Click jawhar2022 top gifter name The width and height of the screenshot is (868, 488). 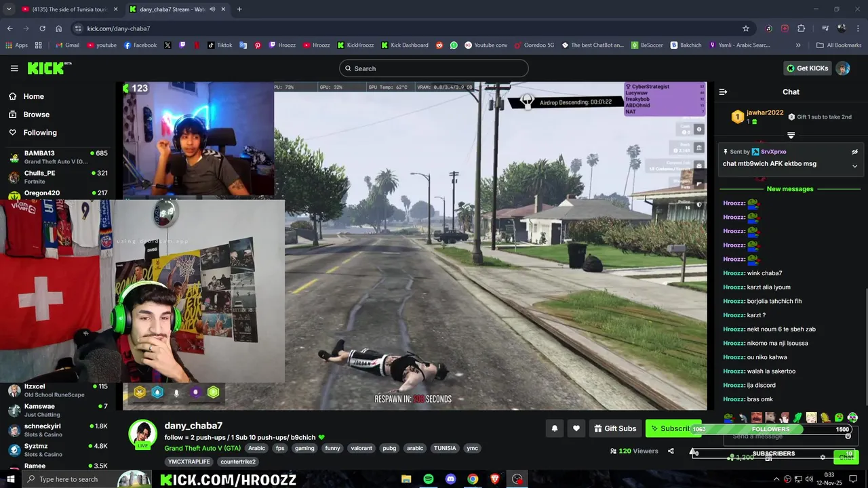(x=765, y=113)
